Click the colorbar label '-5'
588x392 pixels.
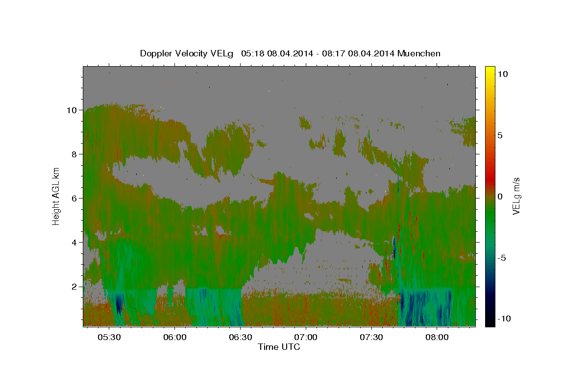[x=502, y=258]
